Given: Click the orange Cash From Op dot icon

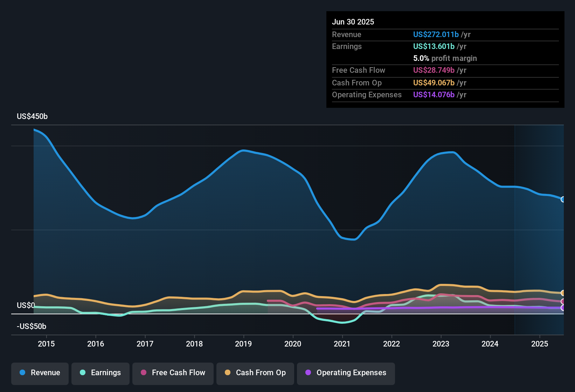Looking at the screenshot, I should pos(227,373).
